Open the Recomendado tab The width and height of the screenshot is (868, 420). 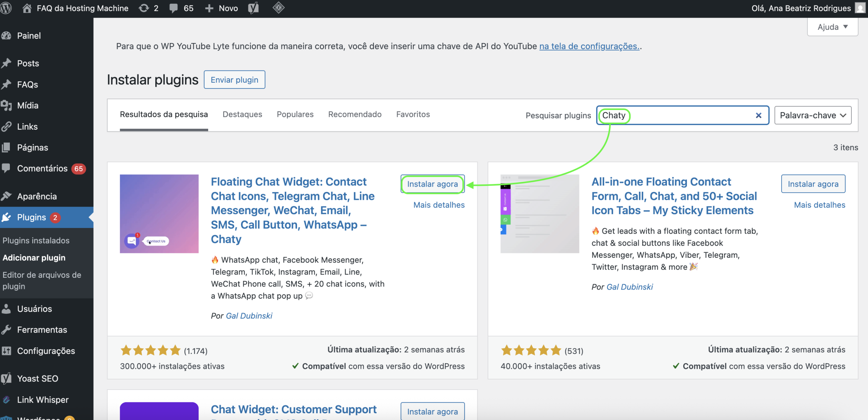[x=355, y=114]
